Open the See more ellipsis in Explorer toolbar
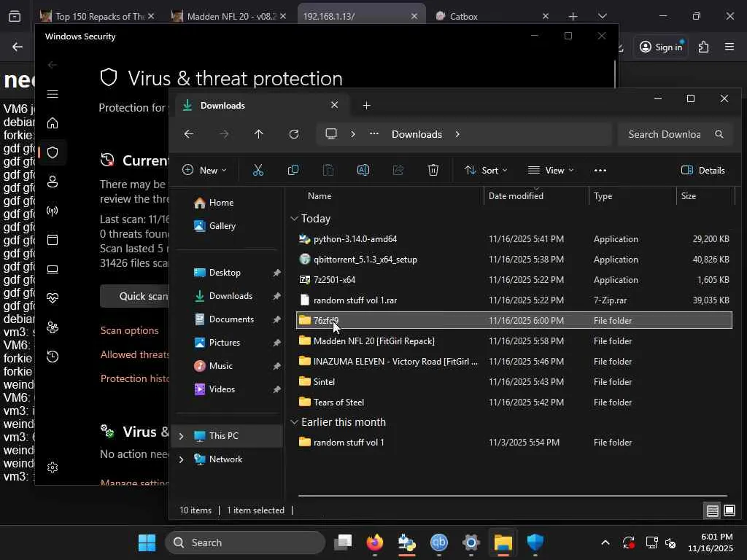The image size is (747, 560). click(600, 171)
